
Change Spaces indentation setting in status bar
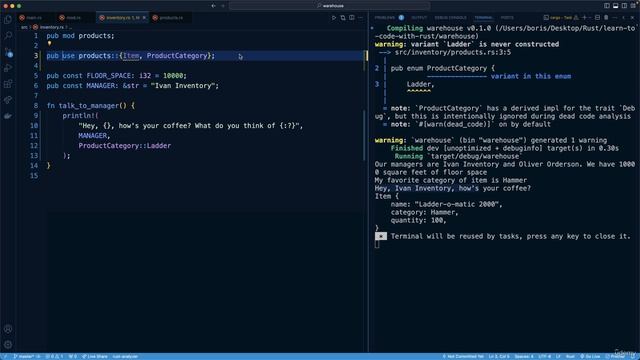coord(524,356)
